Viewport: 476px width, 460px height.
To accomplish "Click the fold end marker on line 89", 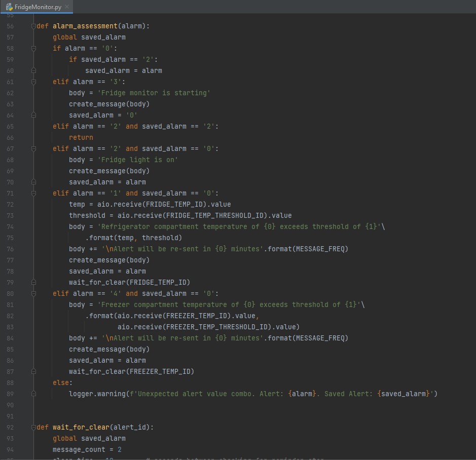I will 33,394.
